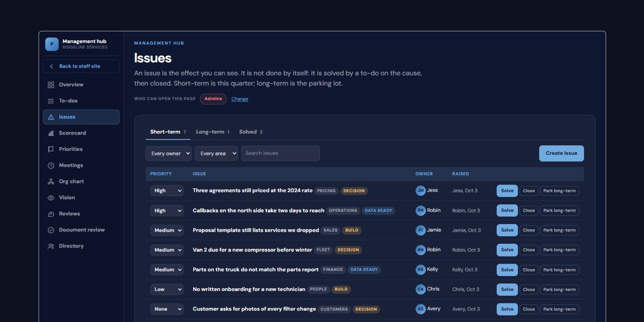Screen dimensions: 644x322
Task: Click the DECISION tag on Van 2 compressor row
Action: [348, 250]
